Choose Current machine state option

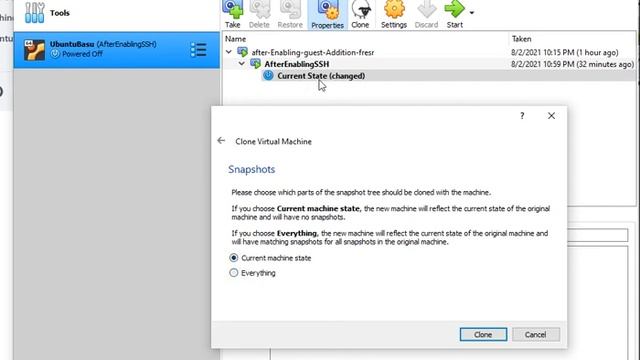270,258
